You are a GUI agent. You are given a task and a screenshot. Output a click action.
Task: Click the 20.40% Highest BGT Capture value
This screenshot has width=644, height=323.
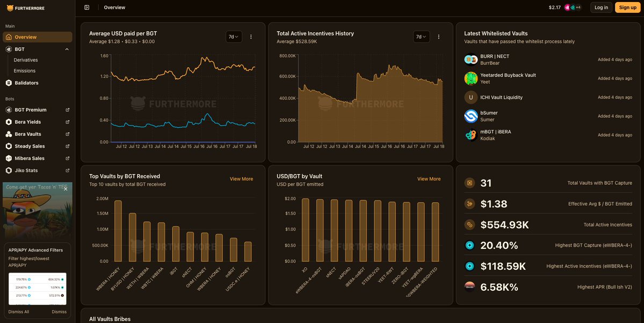[x=499, y=245]
